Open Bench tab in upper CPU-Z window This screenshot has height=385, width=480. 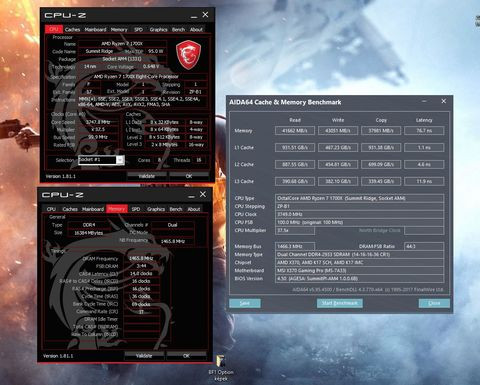click(178, 29)
